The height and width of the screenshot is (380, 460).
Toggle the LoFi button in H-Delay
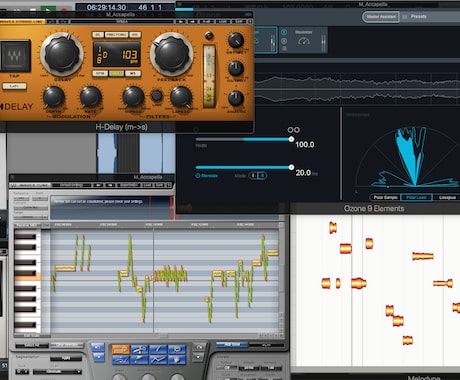(x=14, y=86)
